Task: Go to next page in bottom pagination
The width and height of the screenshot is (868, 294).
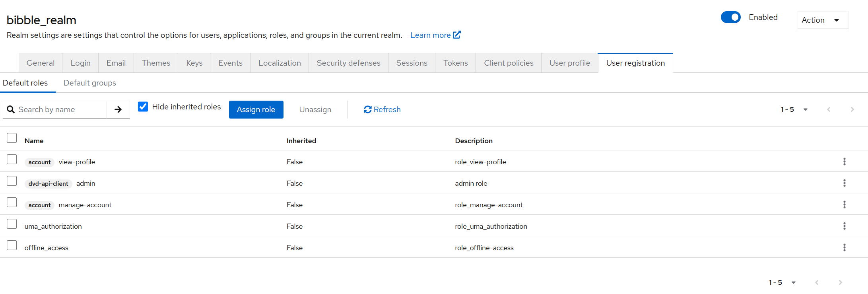Action: click(840, 282)
